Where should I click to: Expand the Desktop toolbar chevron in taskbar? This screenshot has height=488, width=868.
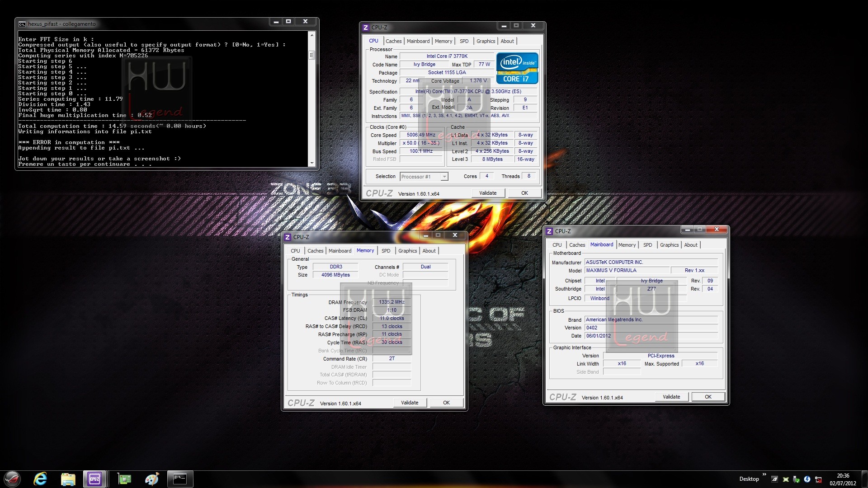[x=764, y=474]
